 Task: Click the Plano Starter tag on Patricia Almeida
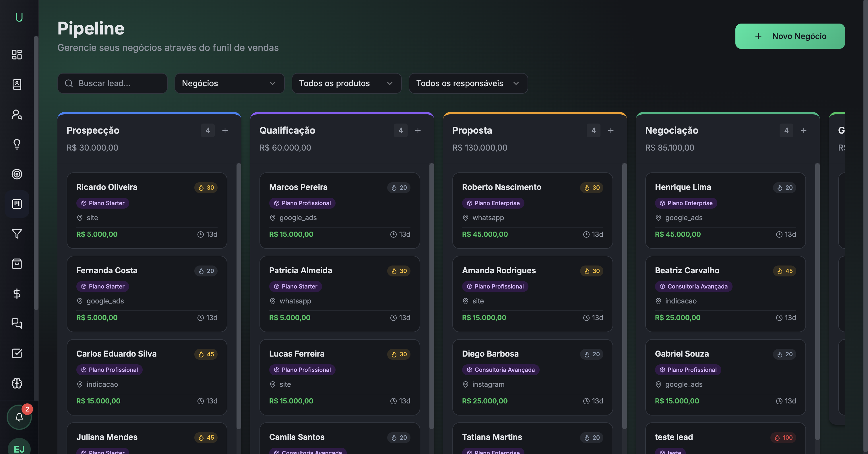click(296, 286)
